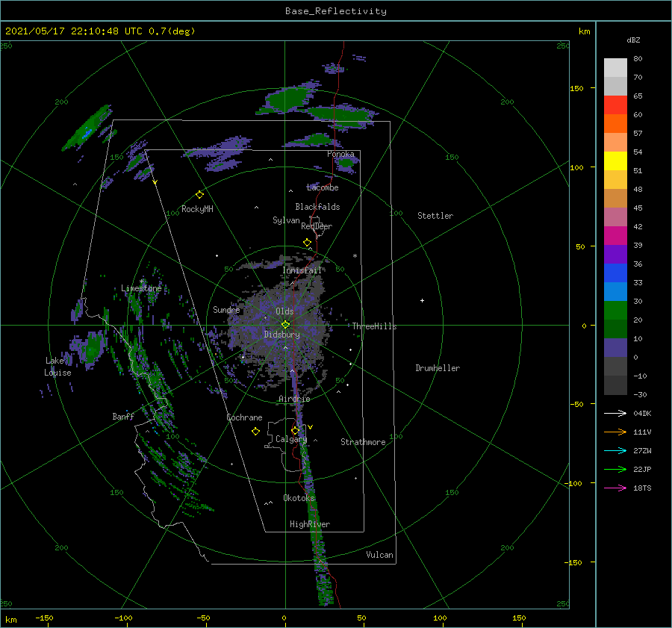Click the yellow 50 tick on the right axis

pos(580,246)
